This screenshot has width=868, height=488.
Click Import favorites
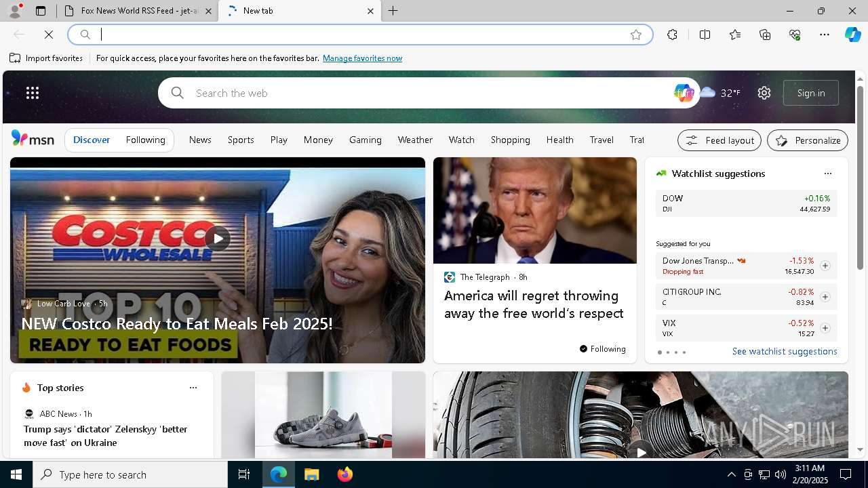46,58
